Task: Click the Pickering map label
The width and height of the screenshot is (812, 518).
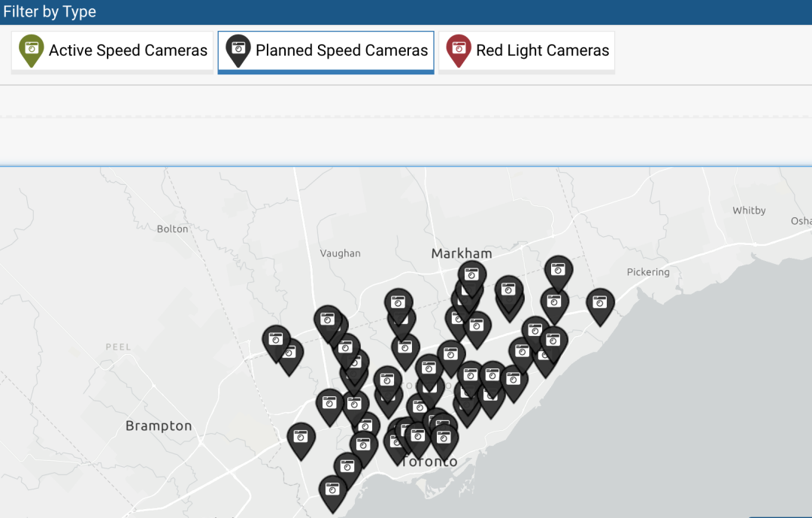Action: coord(648,272)
